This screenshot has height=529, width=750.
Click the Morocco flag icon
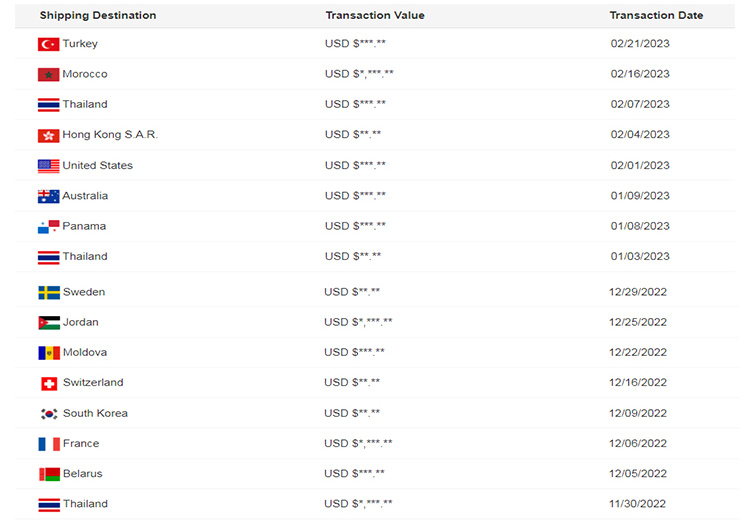[48, 75]
